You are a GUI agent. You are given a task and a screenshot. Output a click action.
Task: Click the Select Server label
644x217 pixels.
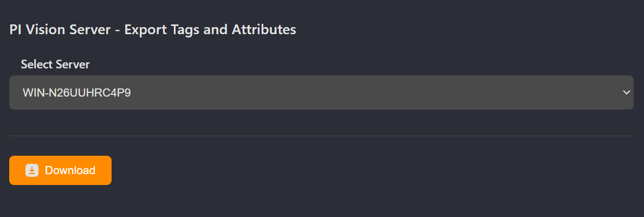55,64
